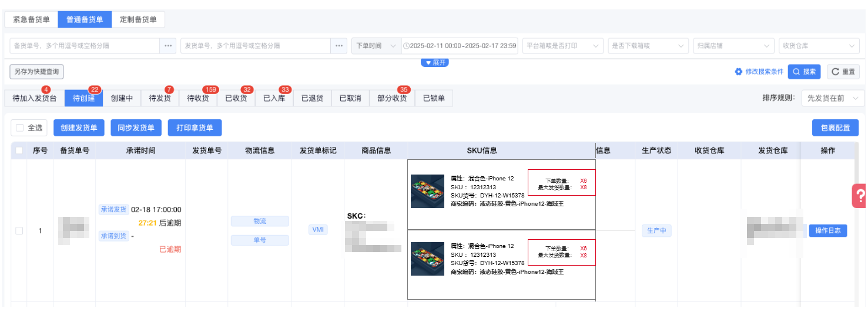Open the 是否下载箱唛 dropdown
Viewport: 868px width, 315px height.
point(648,46)
